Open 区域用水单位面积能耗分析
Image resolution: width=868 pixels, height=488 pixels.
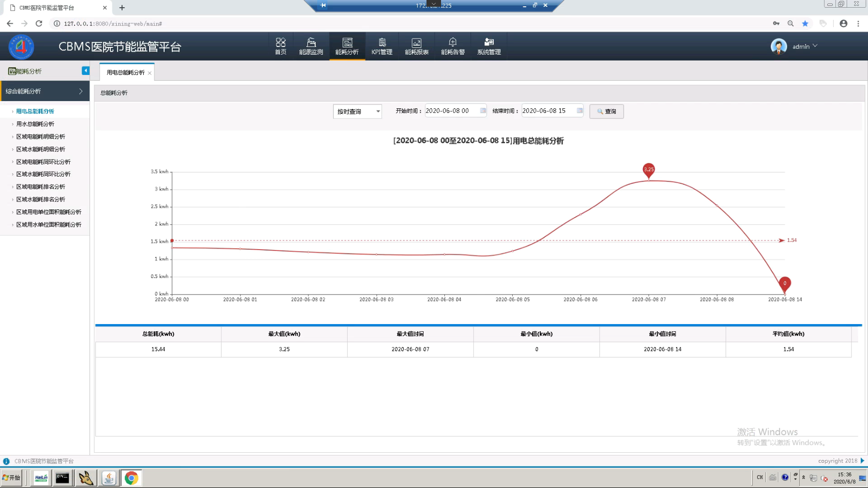click(x=48, y=224)
